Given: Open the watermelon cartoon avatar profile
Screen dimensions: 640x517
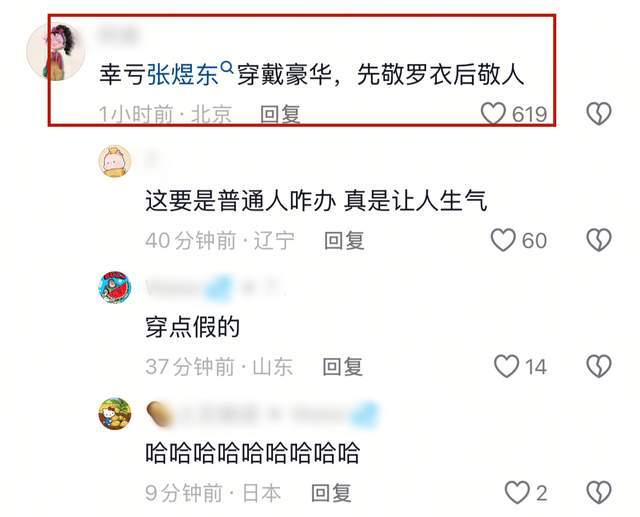Looking at the screenshot, I should 115,287.
